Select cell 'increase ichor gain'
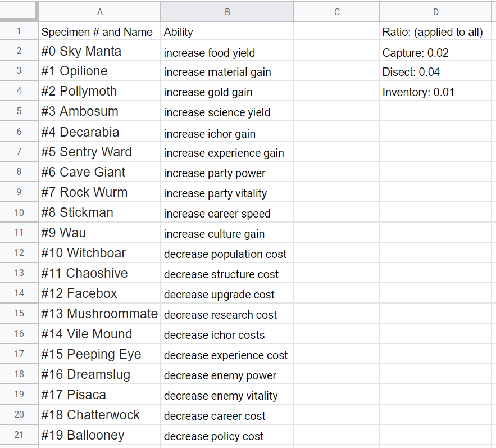 pyautogui.click(x=227, y=131)
